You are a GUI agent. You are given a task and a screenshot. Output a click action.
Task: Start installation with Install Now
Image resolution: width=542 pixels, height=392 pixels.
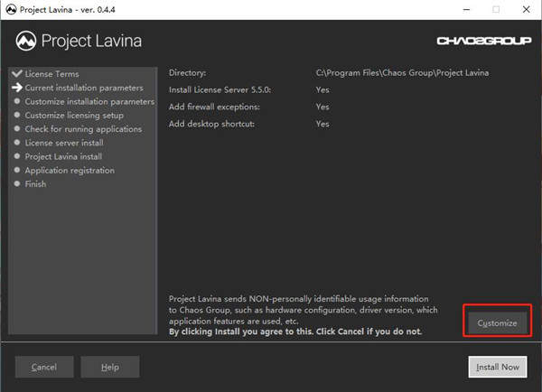point(498,367)
